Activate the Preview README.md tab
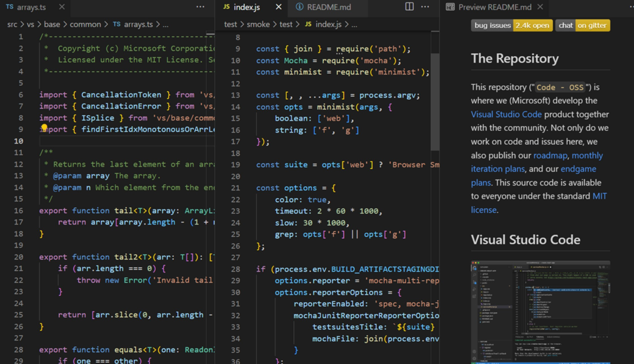The height and width of the screenshot is (364, 634). coord(494,7)
